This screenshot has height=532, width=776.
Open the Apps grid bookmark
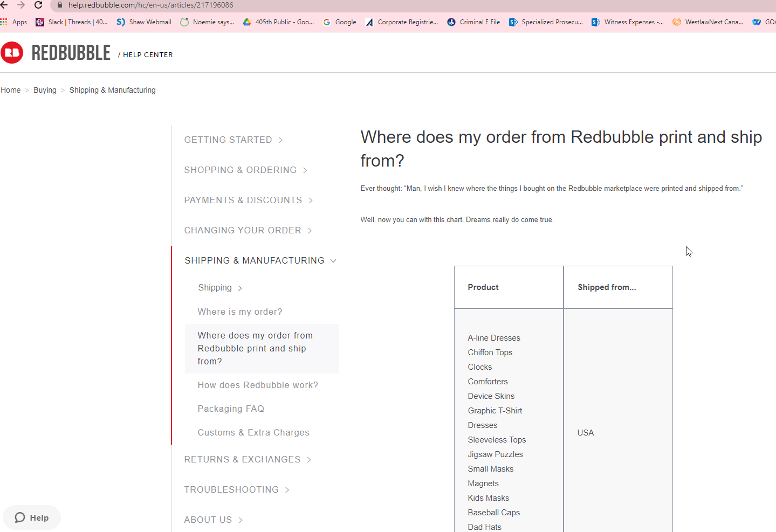[13, 22]
